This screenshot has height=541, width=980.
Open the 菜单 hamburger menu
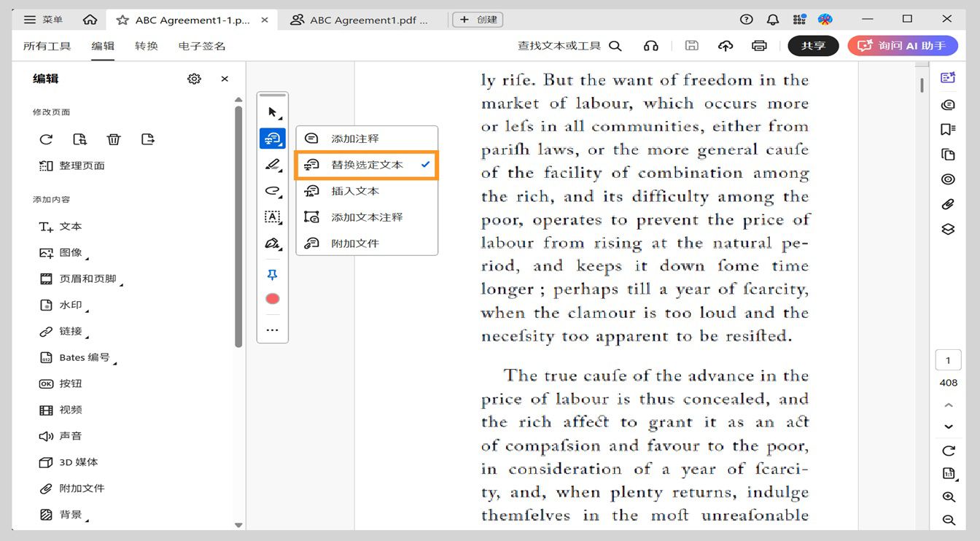(43, 20)
